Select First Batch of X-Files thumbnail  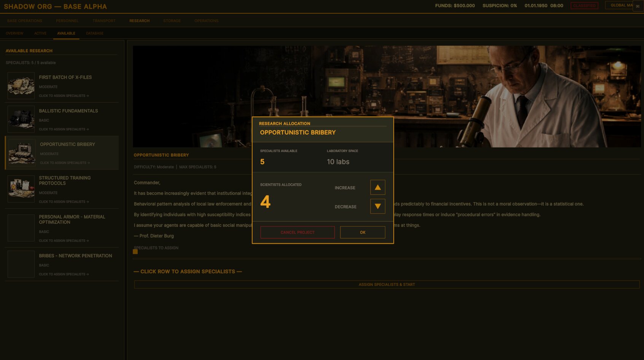21,86
